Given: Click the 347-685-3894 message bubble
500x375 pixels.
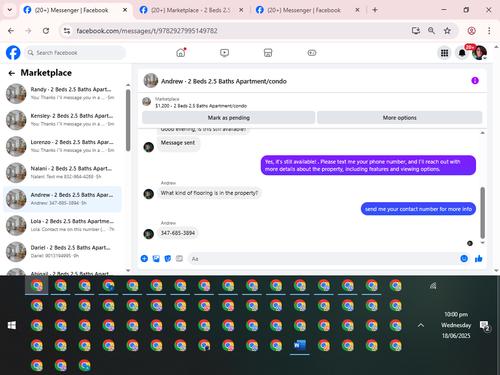Looking at the screenshot, I should pos(178,233).
